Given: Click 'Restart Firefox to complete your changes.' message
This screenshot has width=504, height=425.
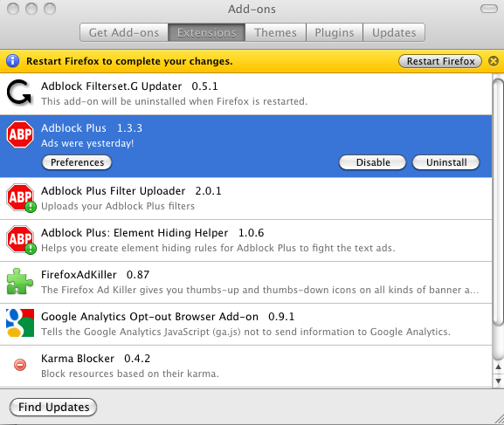Looking at the screenshot, I should tap(129, 61).
